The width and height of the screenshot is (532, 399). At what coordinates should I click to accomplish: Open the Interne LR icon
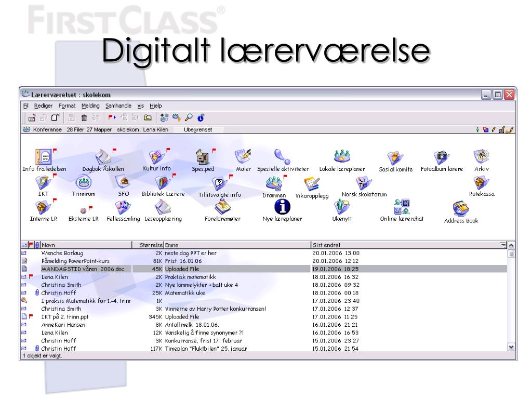tap(44, 208)
